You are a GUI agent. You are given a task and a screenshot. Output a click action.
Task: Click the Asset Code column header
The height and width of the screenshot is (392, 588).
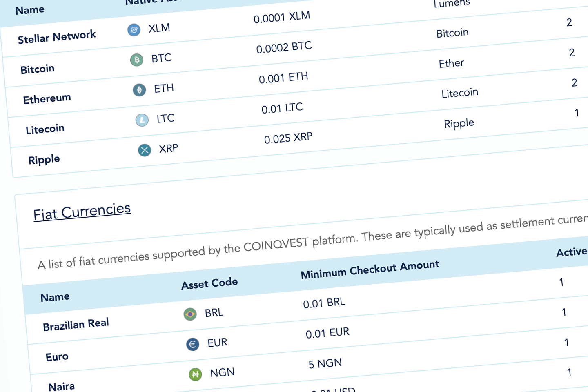point(209,283)
